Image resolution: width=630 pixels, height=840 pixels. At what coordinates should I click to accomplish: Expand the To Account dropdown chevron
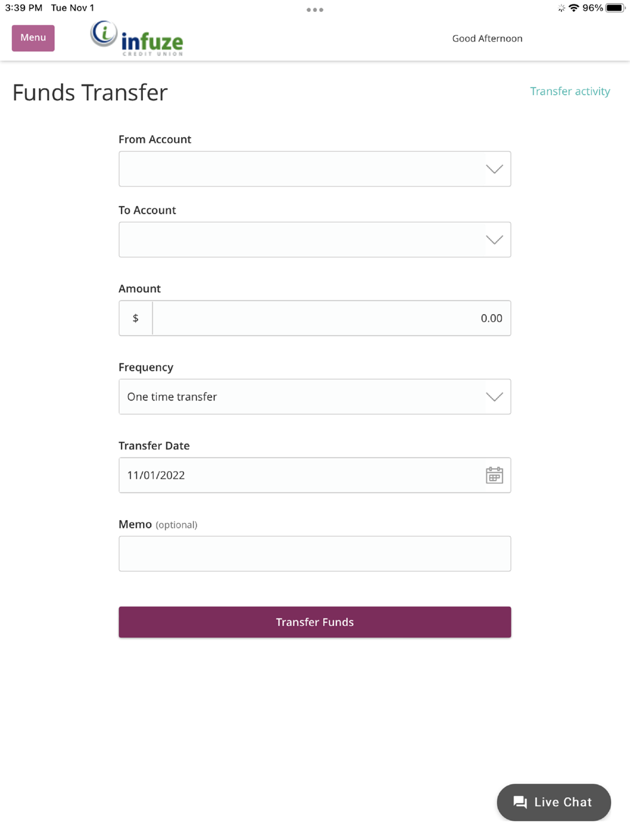click(x=495, y=240)
